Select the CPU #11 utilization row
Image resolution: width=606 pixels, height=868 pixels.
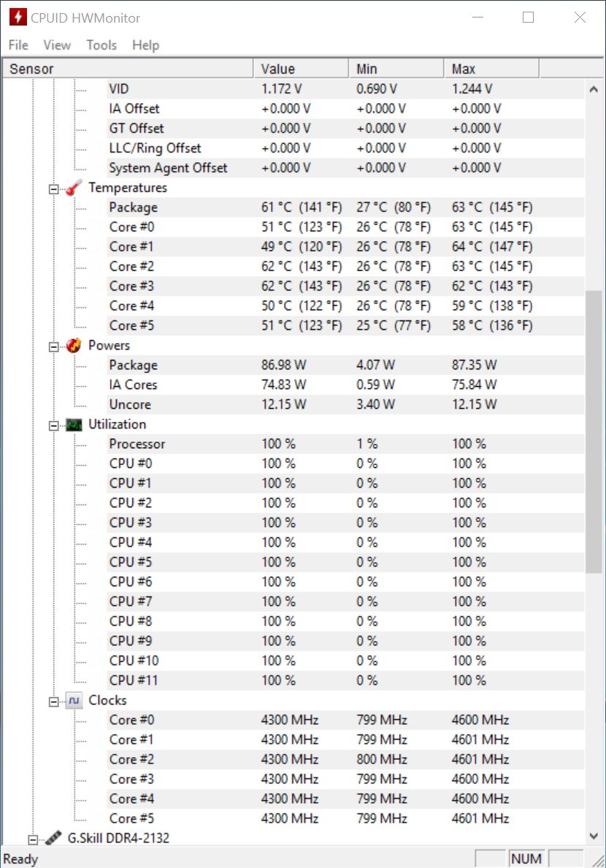click(133, 680)
